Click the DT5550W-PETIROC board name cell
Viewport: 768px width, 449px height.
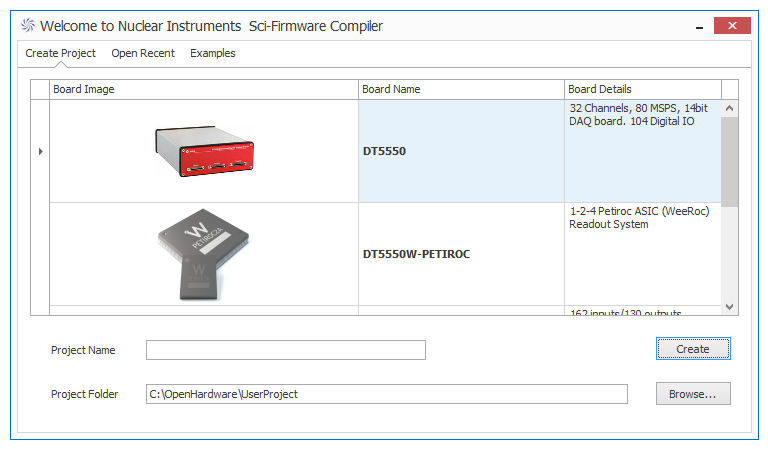click(461, 254)
